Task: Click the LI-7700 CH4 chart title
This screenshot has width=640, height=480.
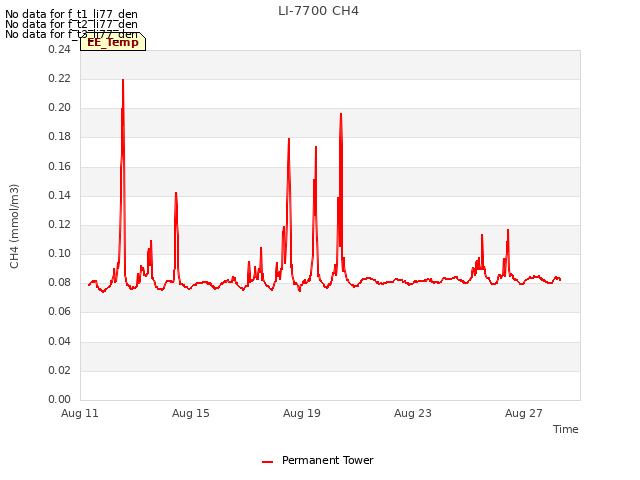Action: coord(318,11)
